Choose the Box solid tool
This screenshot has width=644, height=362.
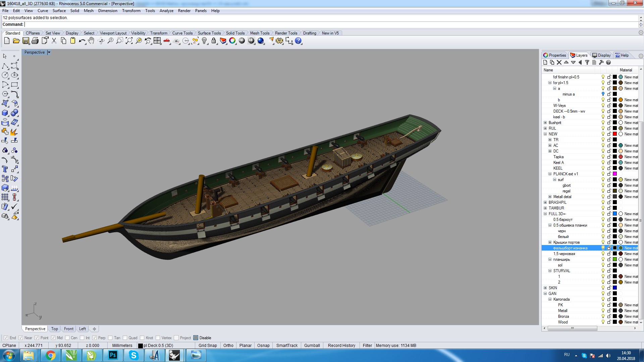click(x=5, y=113)
